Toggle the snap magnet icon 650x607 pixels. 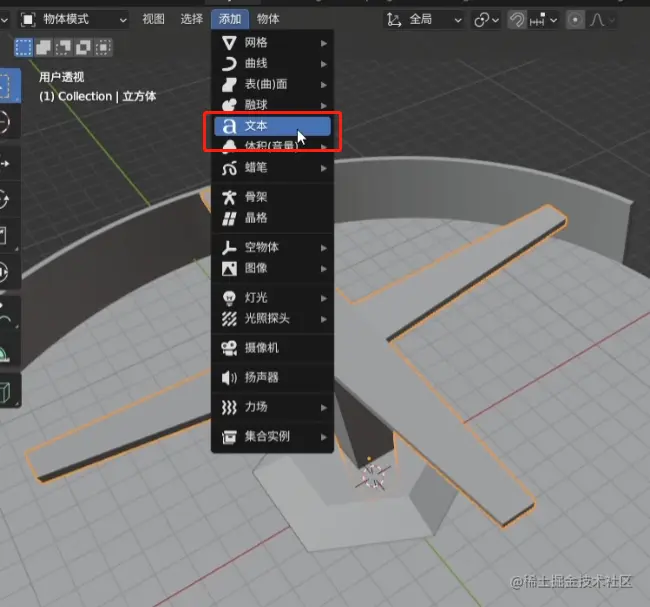pos(517,19)
